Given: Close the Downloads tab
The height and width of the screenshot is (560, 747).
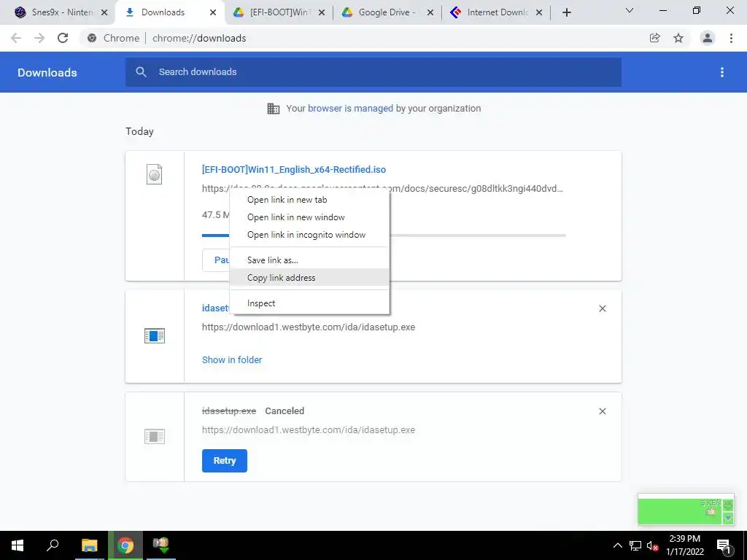Looking at the screenshot, I should click(x=213, y=13).
